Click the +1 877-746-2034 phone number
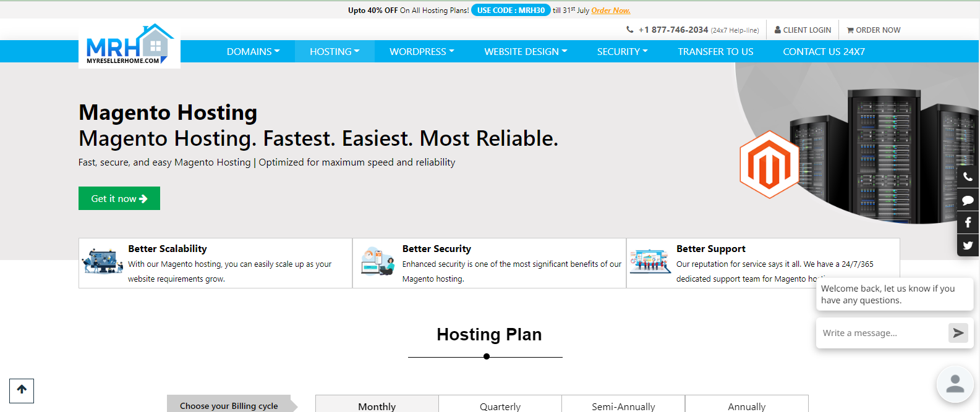This screenshot has width=980, height=412. coord(673,30)
